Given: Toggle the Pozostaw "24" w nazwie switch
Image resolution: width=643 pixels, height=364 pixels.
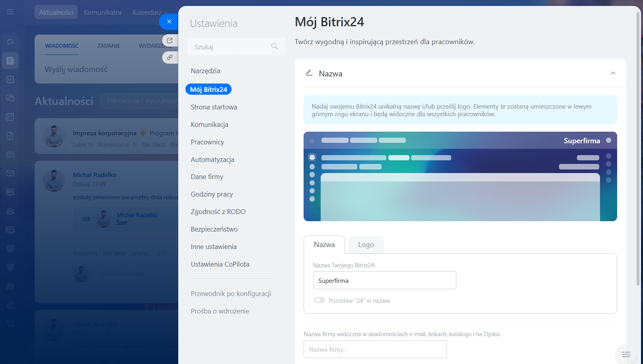Looking at the screenshot, I should (x=319, y=300).
